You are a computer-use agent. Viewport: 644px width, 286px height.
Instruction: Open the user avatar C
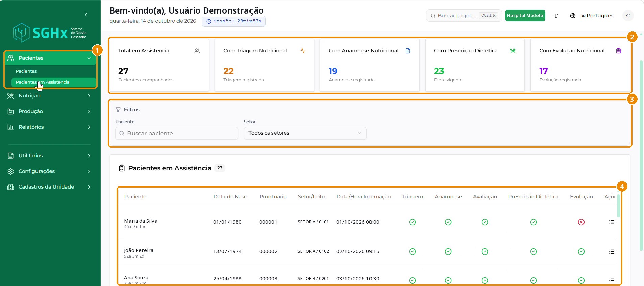tap(628, 16)
